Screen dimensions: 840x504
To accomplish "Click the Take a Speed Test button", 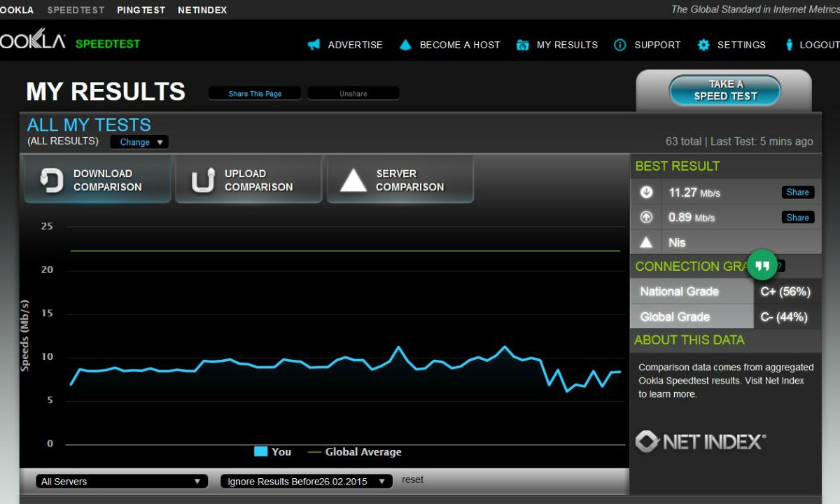I will pyautogui.click(x=725, y=90).
